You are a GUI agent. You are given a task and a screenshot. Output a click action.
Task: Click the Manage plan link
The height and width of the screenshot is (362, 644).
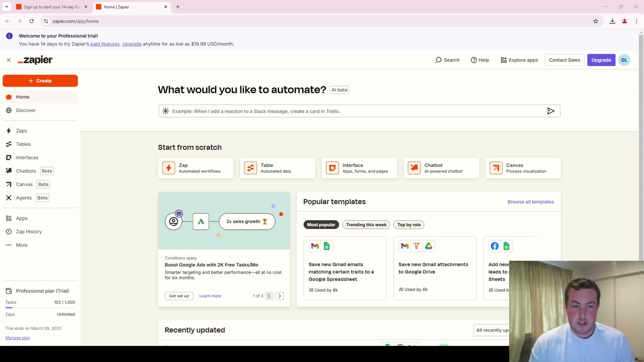pos(18,338)
